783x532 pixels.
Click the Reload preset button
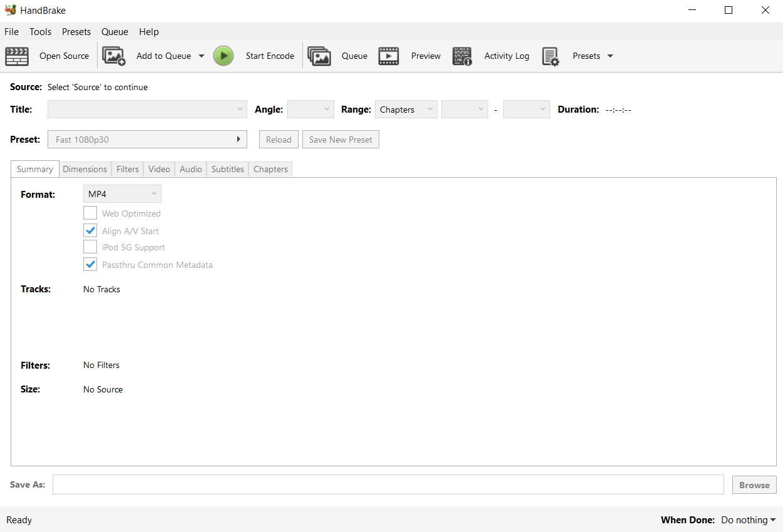pos(278,139)
